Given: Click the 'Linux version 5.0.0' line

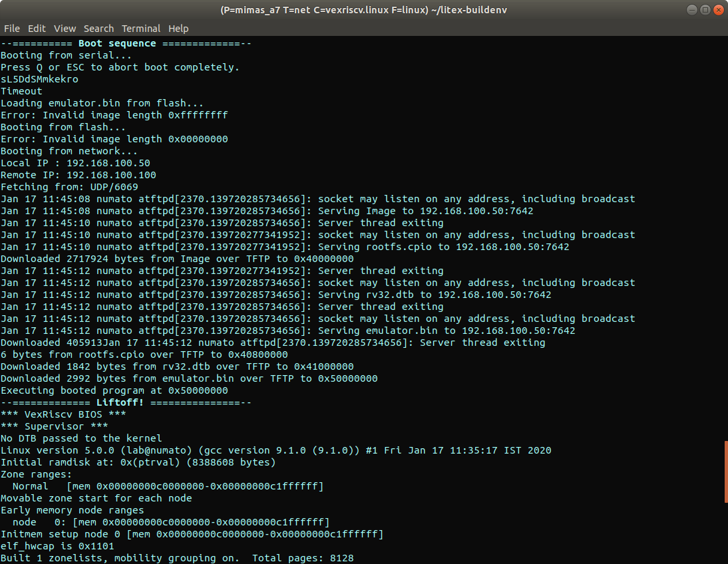Looking at the screenshot, I should pos(275,450).
